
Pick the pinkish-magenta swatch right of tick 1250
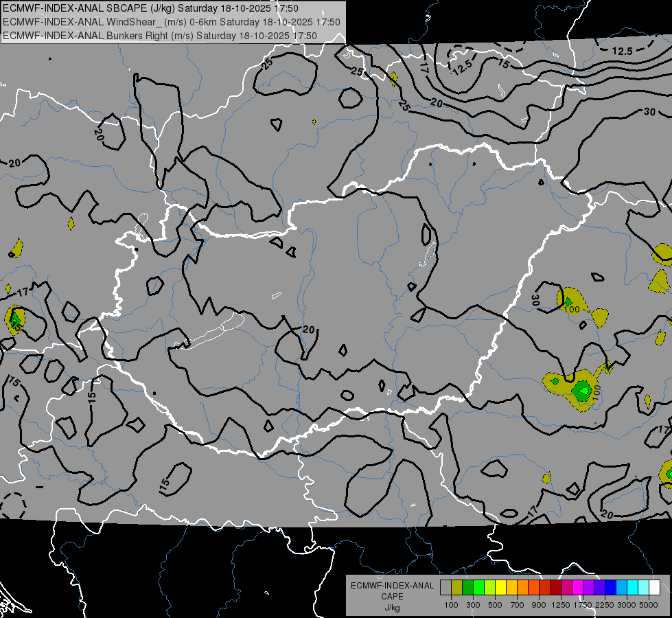(x=566, y=588)
